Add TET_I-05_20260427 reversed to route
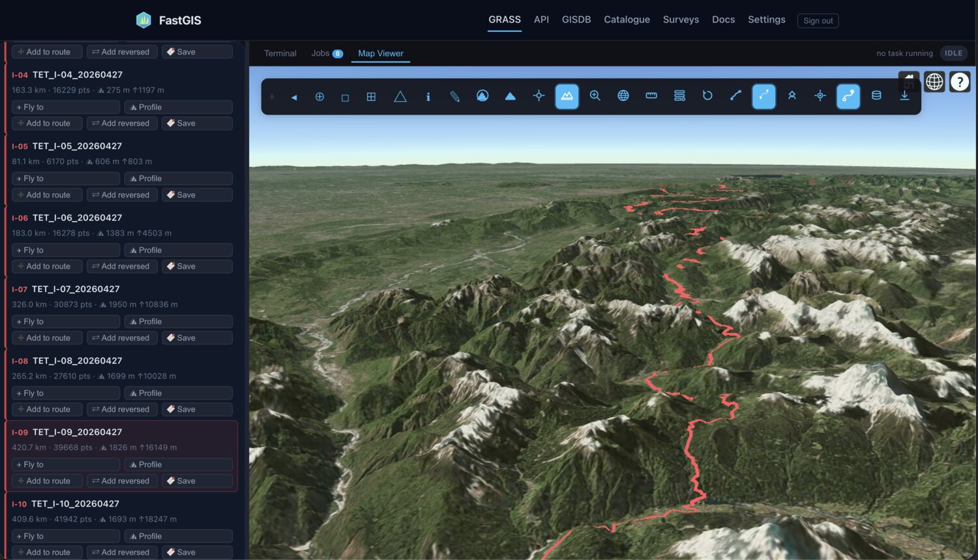 pos(122,195)
